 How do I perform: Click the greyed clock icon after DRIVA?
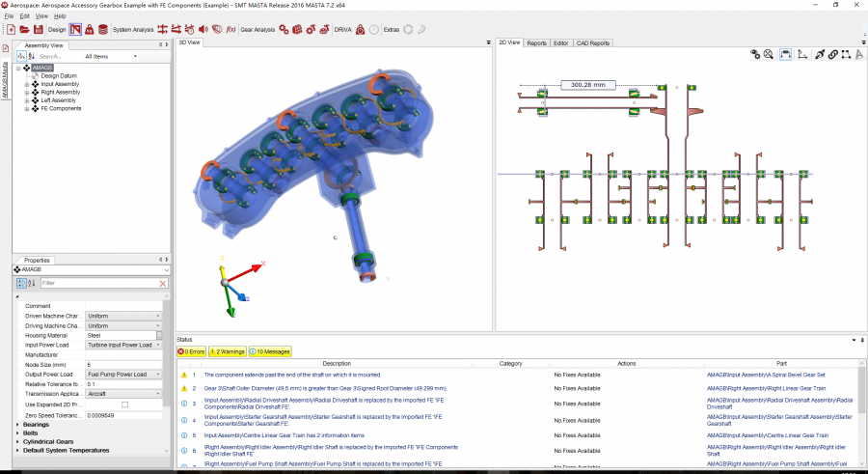[x=374, y=29]
